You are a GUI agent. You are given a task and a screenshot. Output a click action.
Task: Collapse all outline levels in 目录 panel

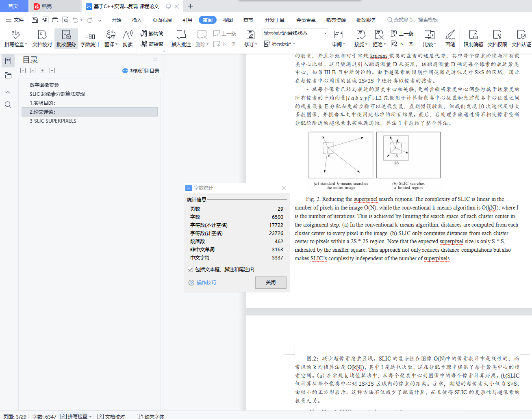click(x=33, y=71)
